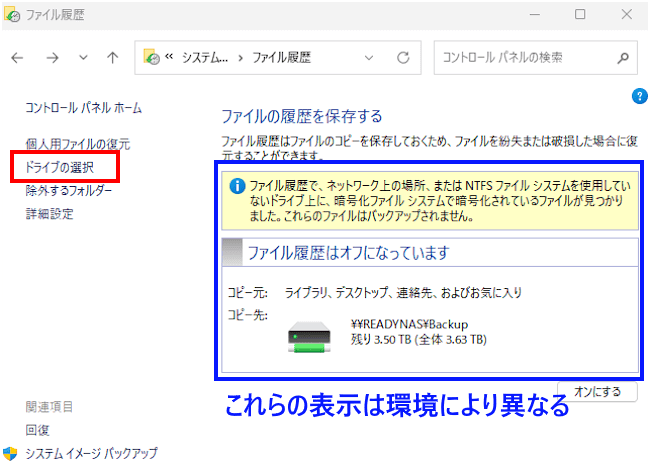Open 回復 under related items
Viewport: 650px width, 466px height.
tap(37, 430)
